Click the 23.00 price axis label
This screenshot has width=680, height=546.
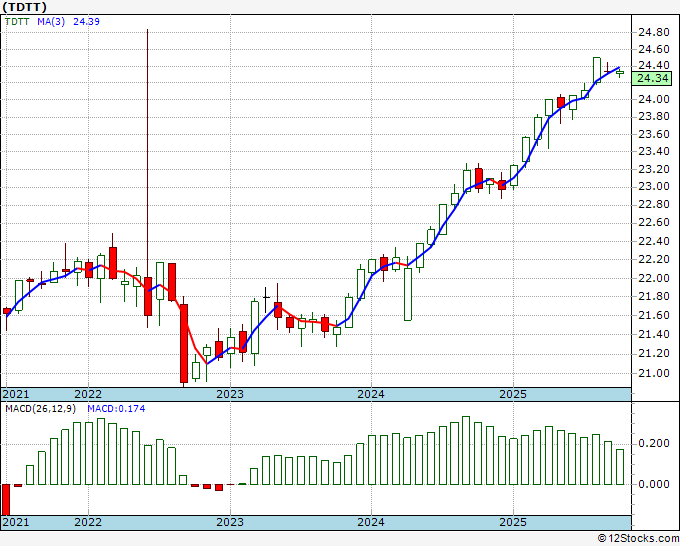pyautogui.click(x=654, y=186)
